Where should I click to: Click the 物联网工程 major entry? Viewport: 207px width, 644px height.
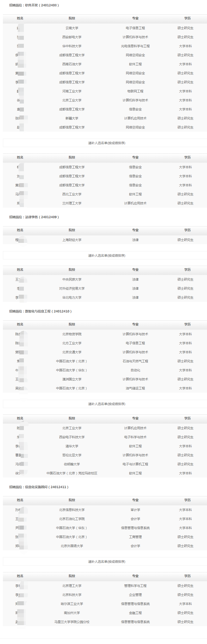pyautogui.click(x=135, y=91)
